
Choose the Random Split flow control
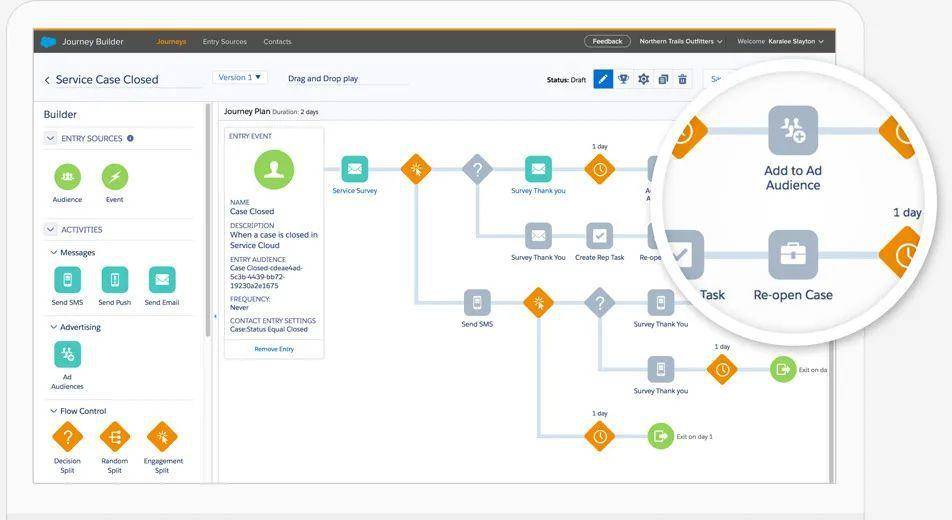click(x=115, y=437)
